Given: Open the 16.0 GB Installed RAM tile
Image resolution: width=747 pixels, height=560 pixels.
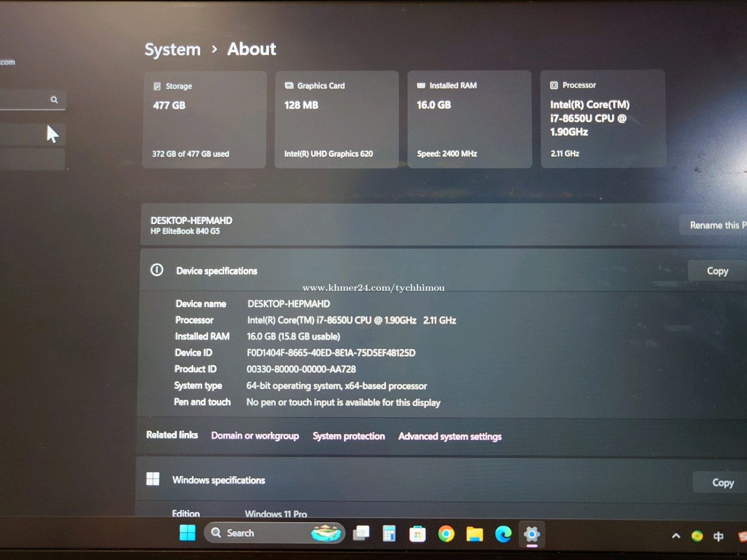Looking at the screenshot, I should tap(469, 119).
